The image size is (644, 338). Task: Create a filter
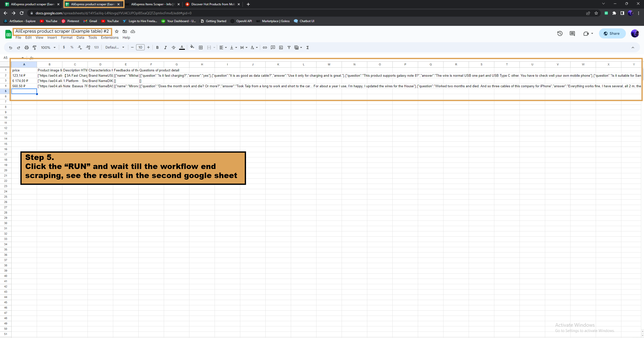tap(289, 48)
